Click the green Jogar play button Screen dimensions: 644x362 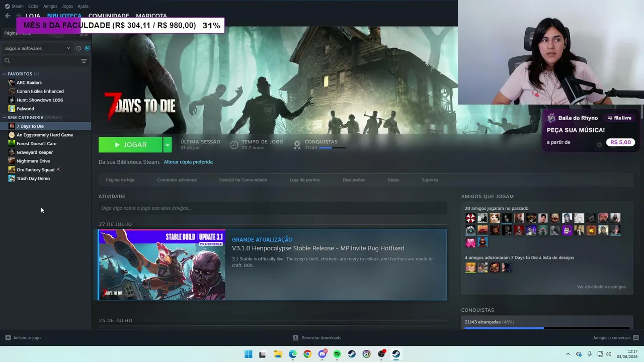pyautogui.click(x=130, y=145)
